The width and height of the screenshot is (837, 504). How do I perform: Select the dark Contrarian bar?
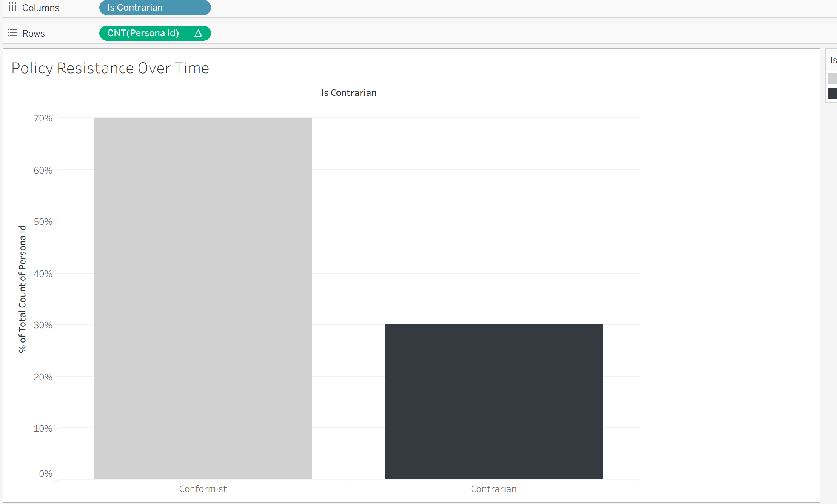tap(493, 401)
